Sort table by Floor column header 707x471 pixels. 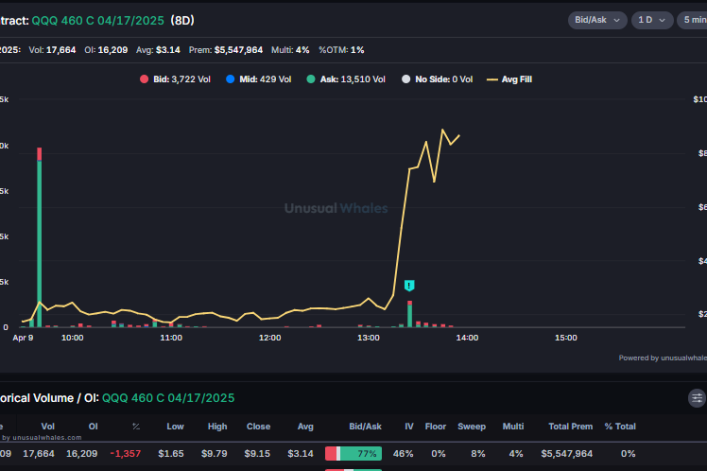(435, 426)
